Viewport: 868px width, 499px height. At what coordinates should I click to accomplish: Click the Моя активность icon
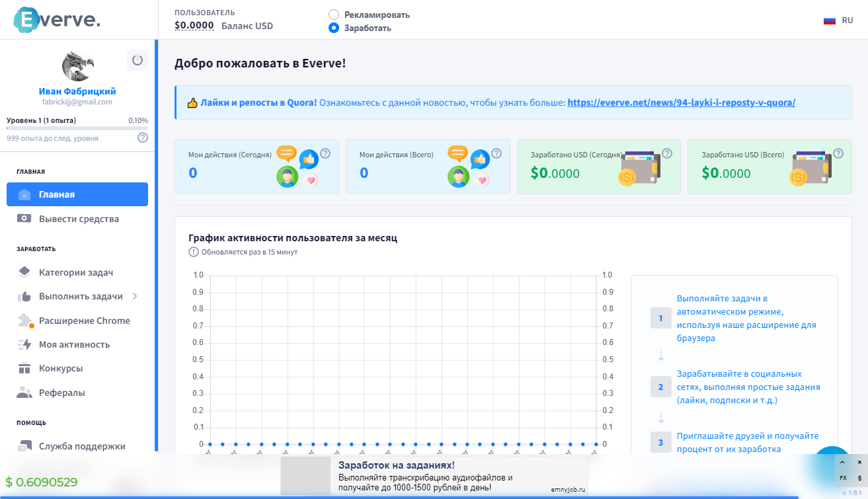pyautogui.click(x=24, y=344)
